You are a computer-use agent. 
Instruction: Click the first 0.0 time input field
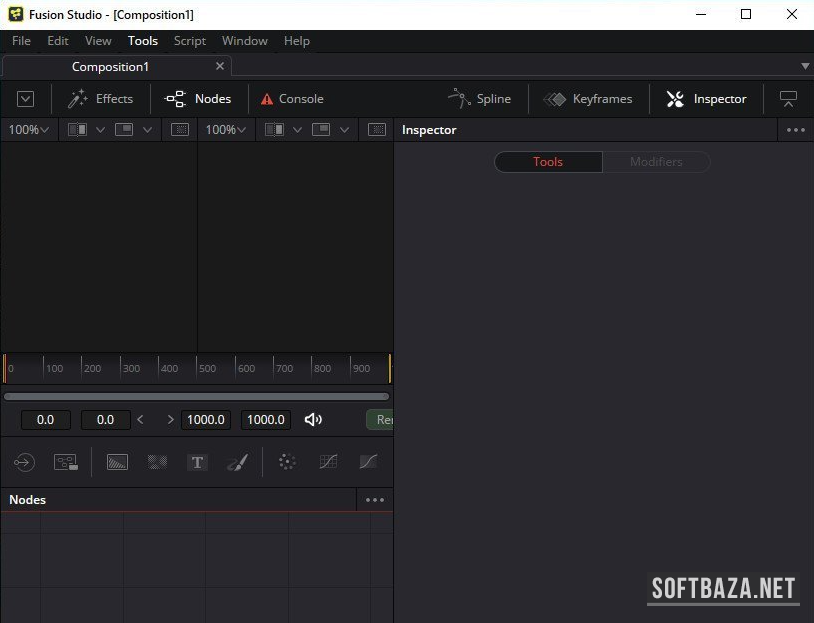(x=45, y=420)
